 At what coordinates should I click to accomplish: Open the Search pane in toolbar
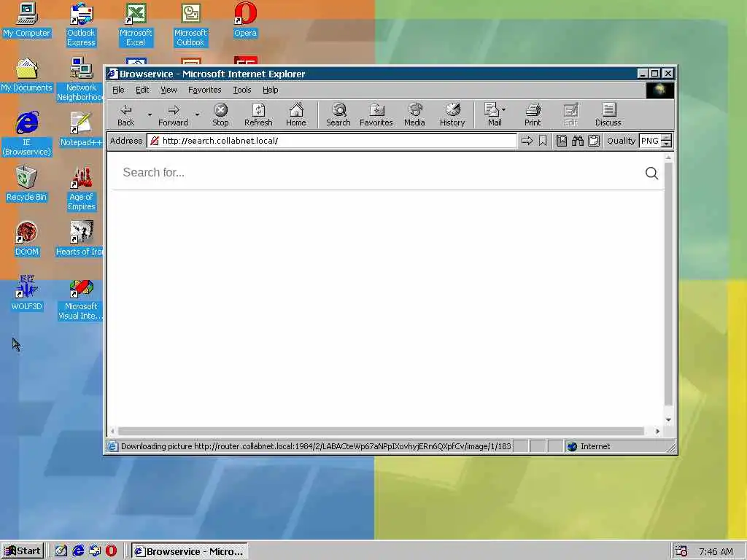[x=338, y=114]
